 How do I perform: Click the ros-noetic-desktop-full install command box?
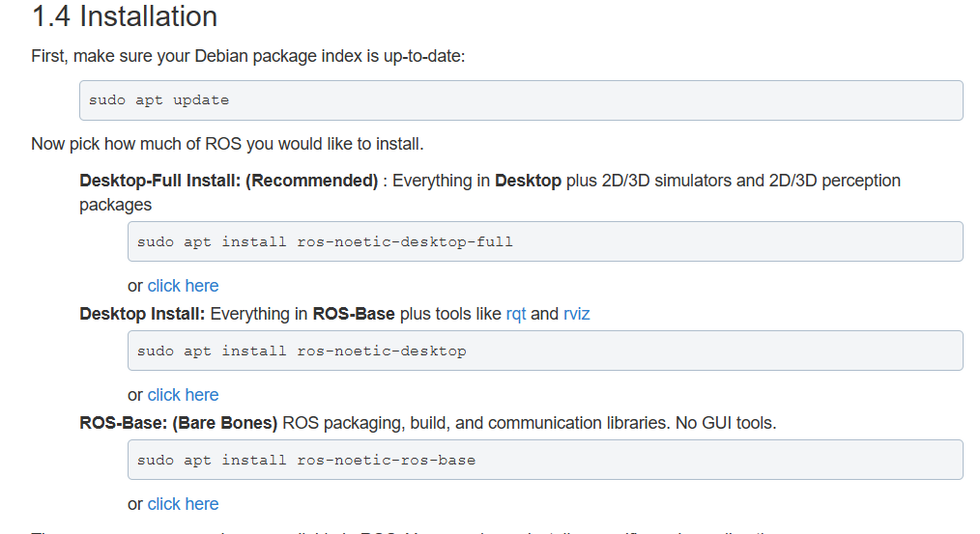(545, 241)
